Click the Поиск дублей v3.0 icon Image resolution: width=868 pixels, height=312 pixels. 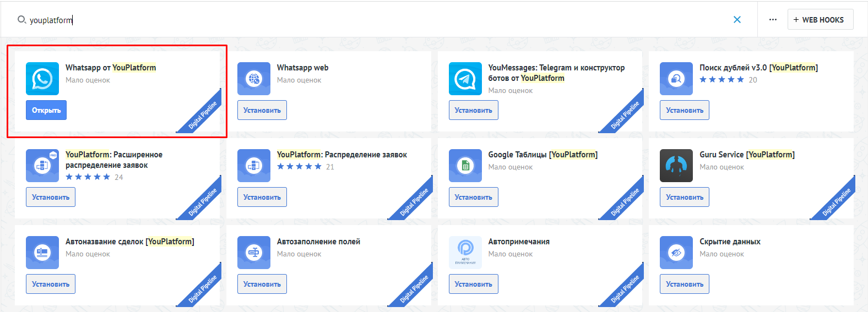point(676,79)
